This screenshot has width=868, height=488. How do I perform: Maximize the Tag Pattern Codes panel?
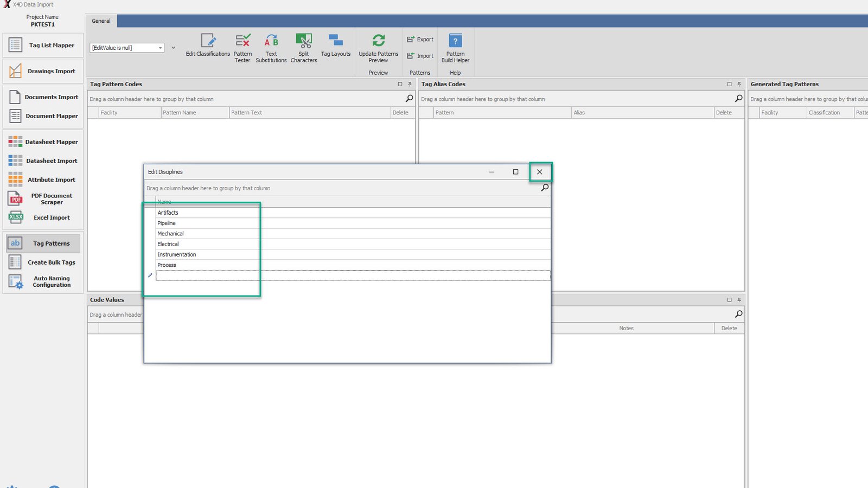400,85
